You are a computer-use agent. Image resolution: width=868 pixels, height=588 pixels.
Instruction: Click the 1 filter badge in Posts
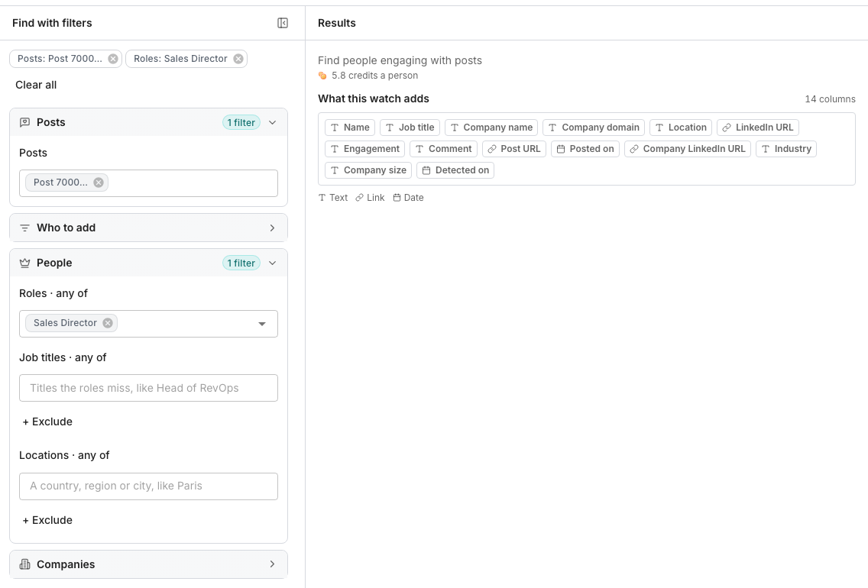241,122
